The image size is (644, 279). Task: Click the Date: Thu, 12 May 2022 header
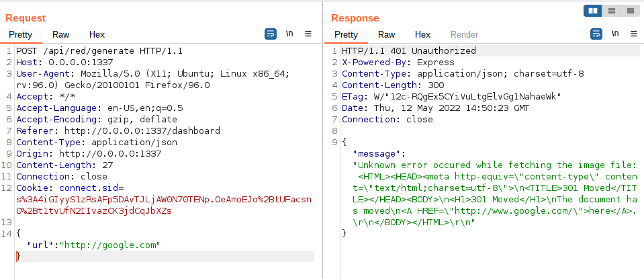coord(435,108)
